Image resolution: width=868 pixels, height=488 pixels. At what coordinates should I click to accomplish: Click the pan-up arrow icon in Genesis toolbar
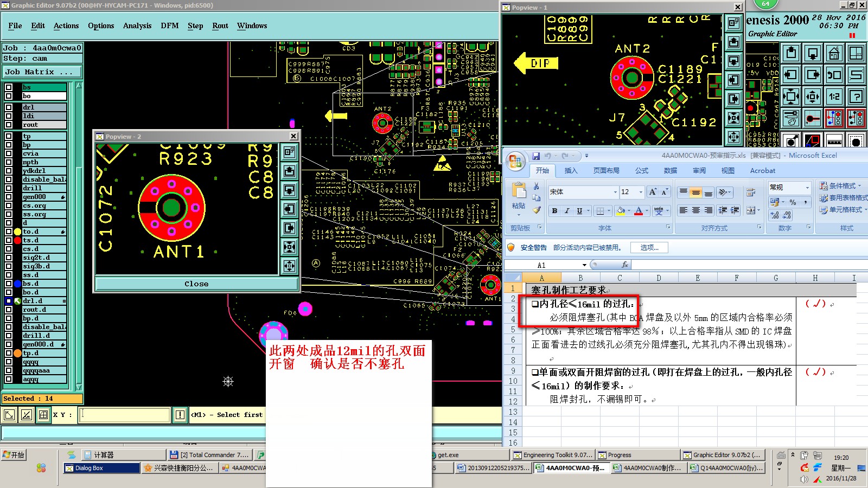[x=791, y=53]
